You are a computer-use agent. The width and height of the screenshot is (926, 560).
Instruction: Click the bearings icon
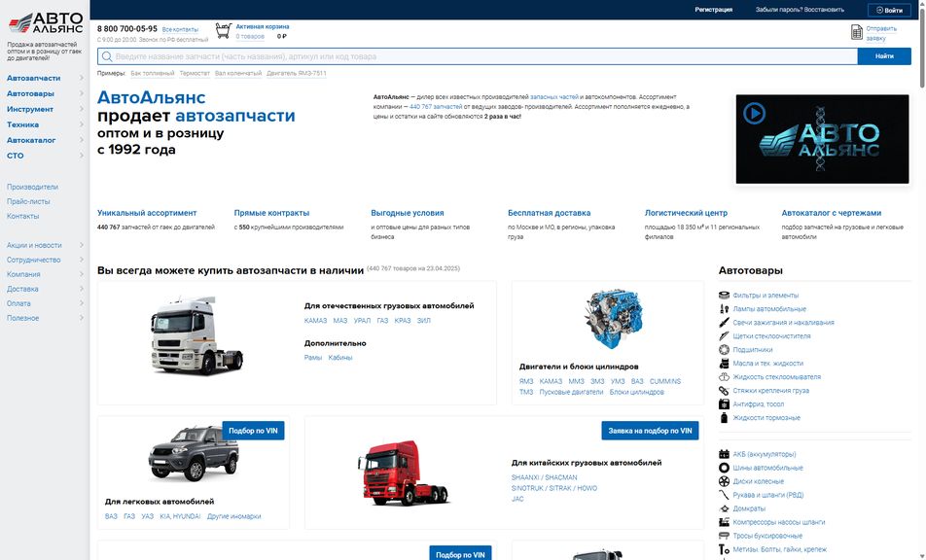point(724,349)
